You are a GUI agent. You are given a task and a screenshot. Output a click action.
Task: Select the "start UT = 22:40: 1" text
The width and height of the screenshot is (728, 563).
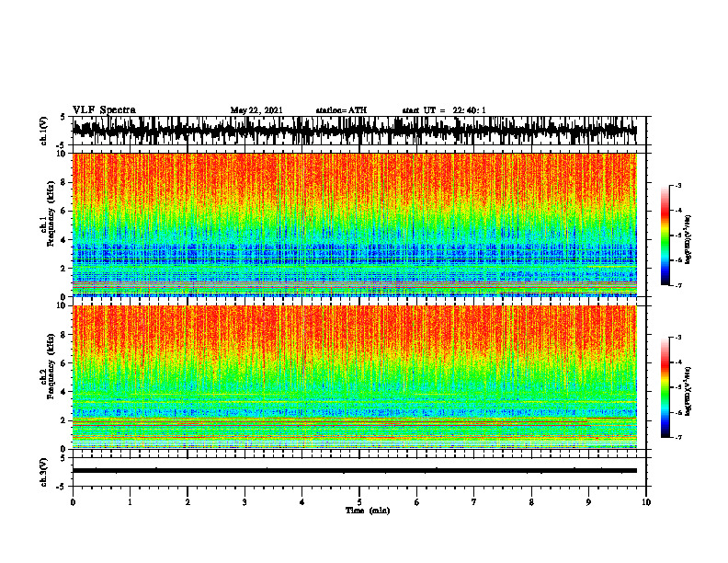[444, 110]
